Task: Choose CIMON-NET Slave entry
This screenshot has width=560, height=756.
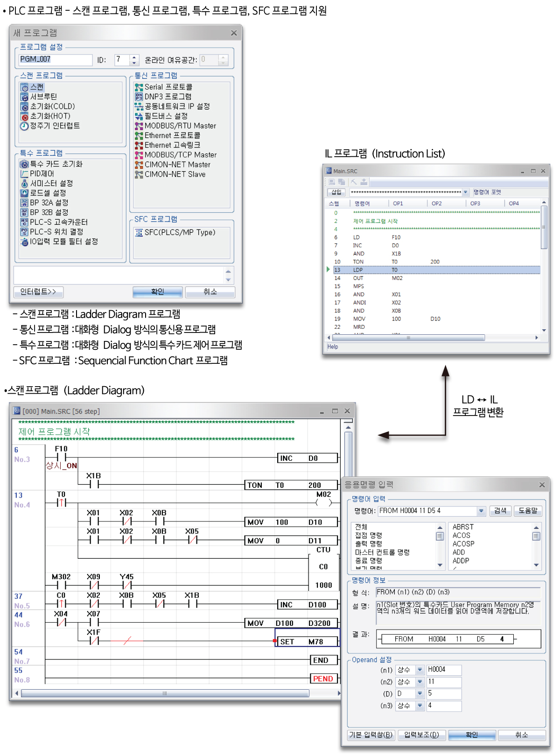Action: (x=170, y=174)
